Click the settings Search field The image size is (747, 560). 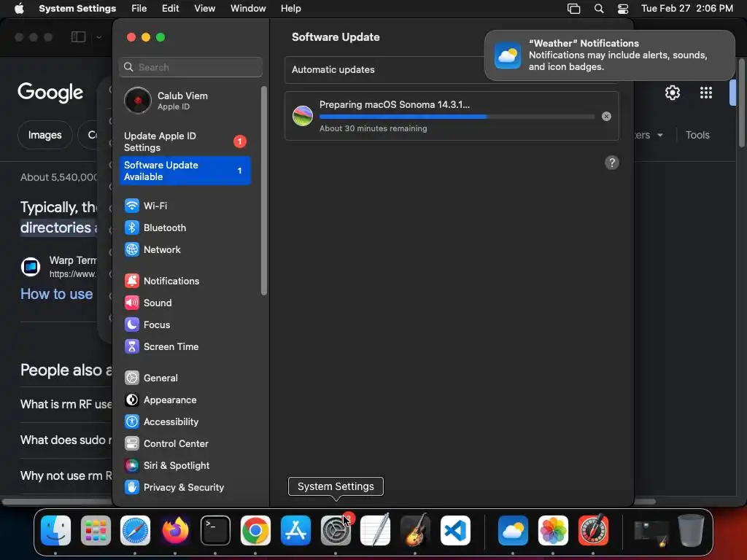coord(190,67)
